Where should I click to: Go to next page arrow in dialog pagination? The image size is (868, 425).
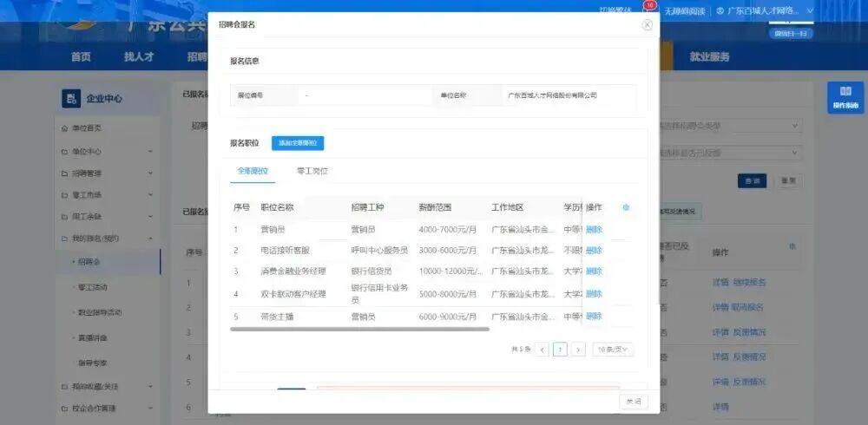click(578, 350)
